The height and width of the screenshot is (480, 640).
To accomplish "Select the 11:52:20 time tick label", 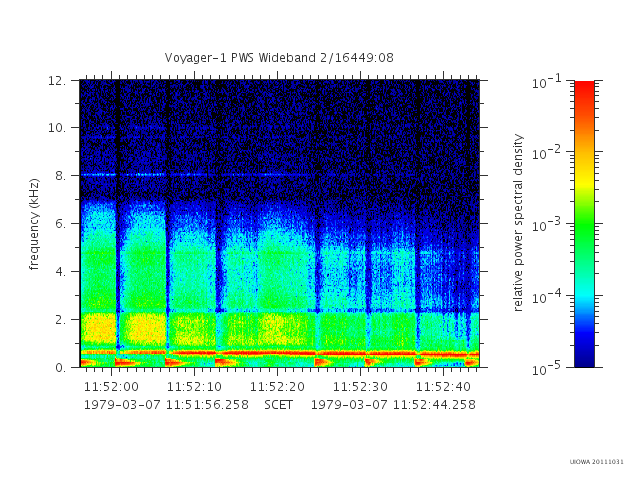I will click(278, 387).
